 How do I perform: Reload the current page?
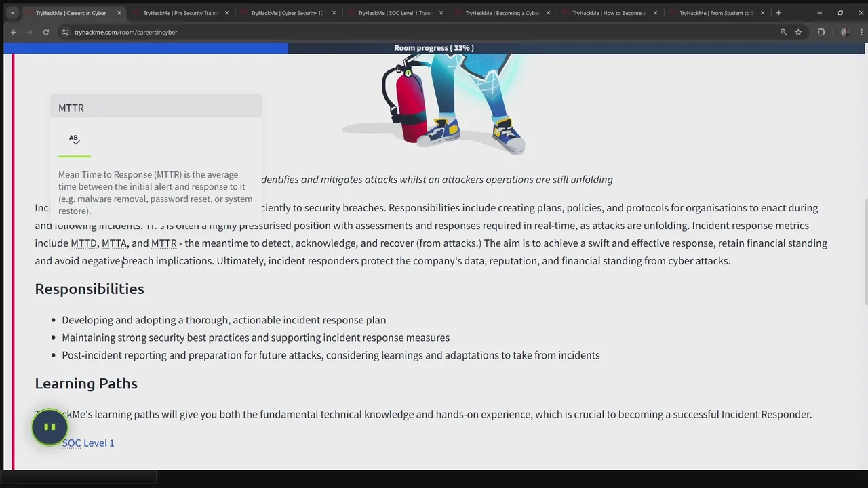pos(46,32)
